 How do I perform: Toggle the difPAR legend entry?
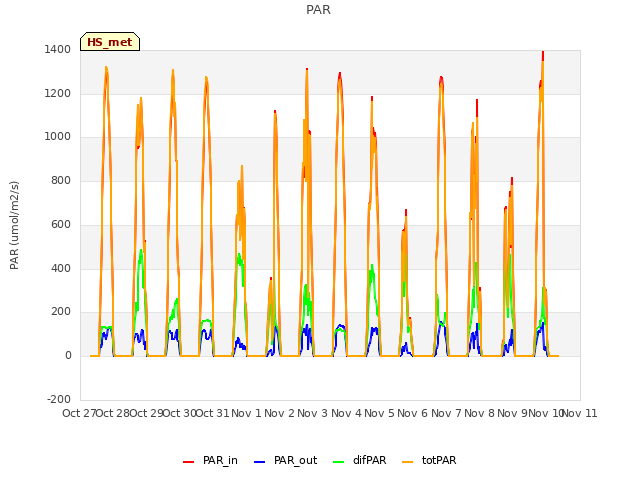tap(360, 461)
